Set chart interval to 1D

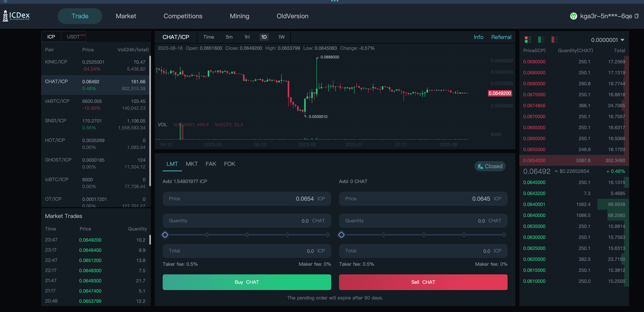264,37
